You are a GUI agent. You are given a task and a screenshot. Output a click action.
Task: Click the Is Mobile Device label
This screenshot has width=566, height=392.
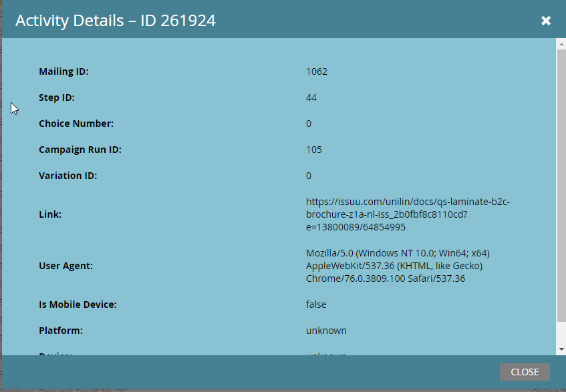point(78,305)
